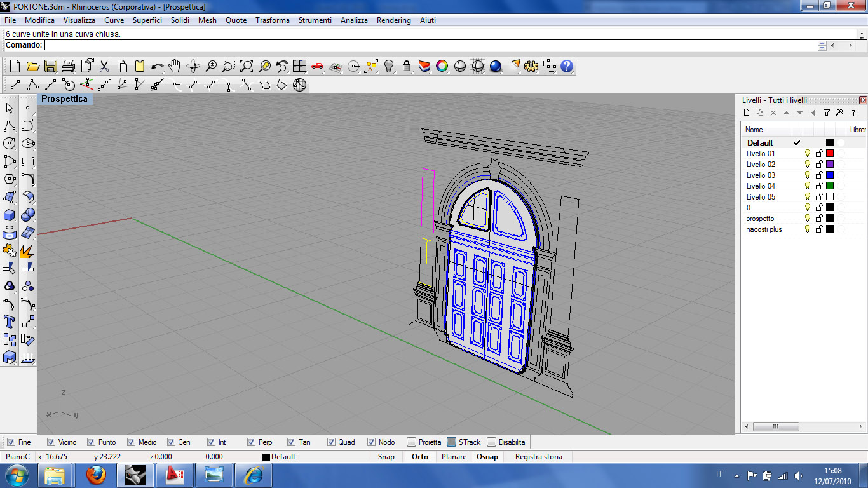
Task: Click the filter icon in Livelli panel
Action: pyautogui.click(x=827, y=112)
